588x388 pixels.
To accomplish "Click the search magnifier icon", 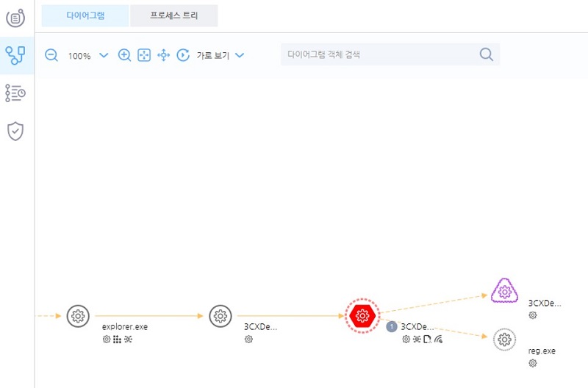I will [486, 54].
